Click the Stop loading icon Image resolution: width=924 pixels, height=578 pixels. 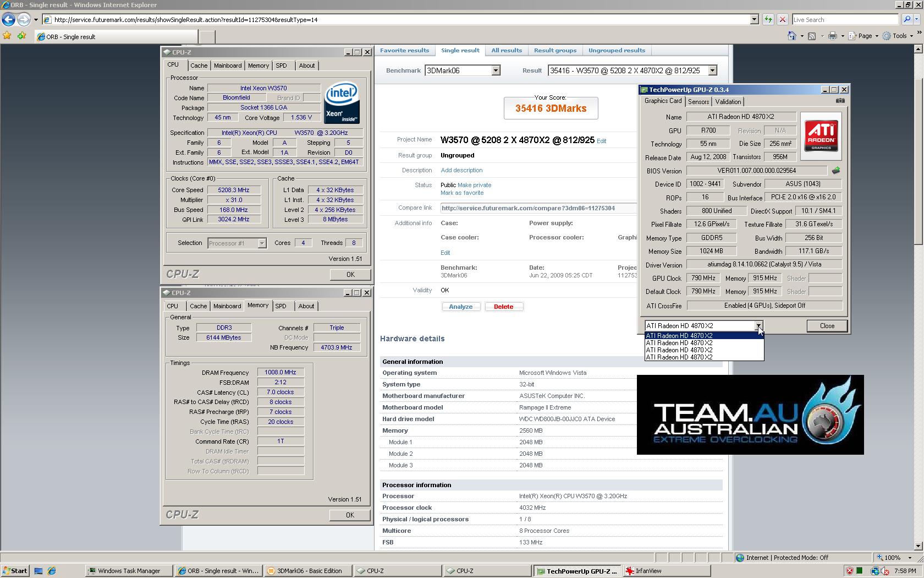click(783, 19)
